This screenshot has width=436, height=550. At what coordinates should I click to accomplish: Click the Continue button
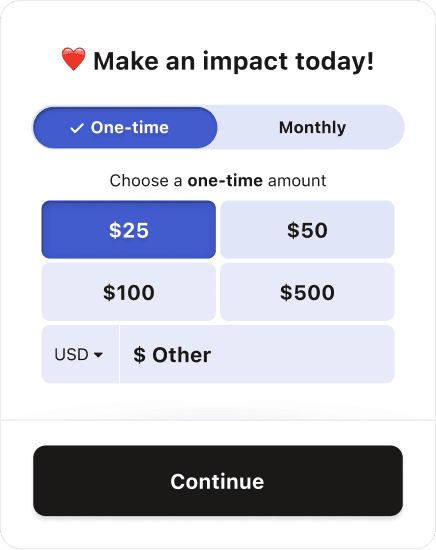(218, 481)
